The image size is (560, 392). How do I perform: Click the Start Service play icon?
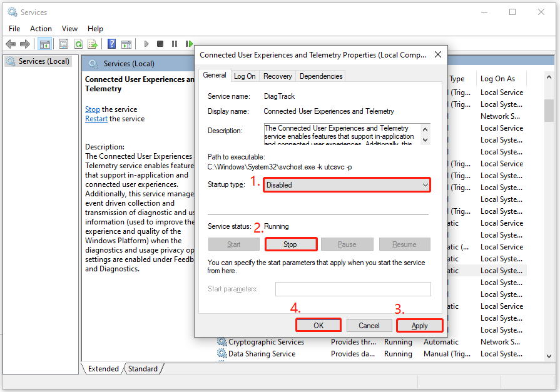[146, 44]
